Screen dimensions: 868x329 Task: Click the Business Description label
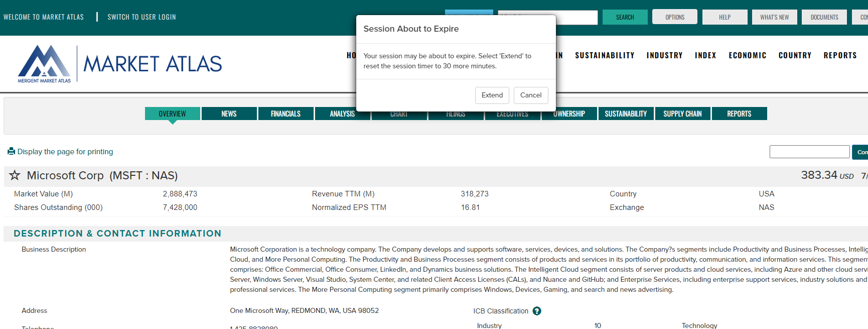click(x=54, y=249)
